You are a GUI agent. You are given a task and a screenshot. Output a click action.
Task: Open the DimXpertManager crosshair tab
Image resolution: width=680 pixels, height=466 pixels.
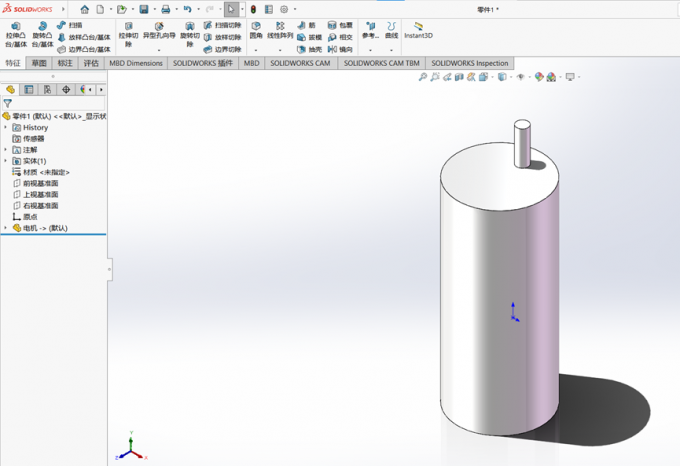pos(66,90)
